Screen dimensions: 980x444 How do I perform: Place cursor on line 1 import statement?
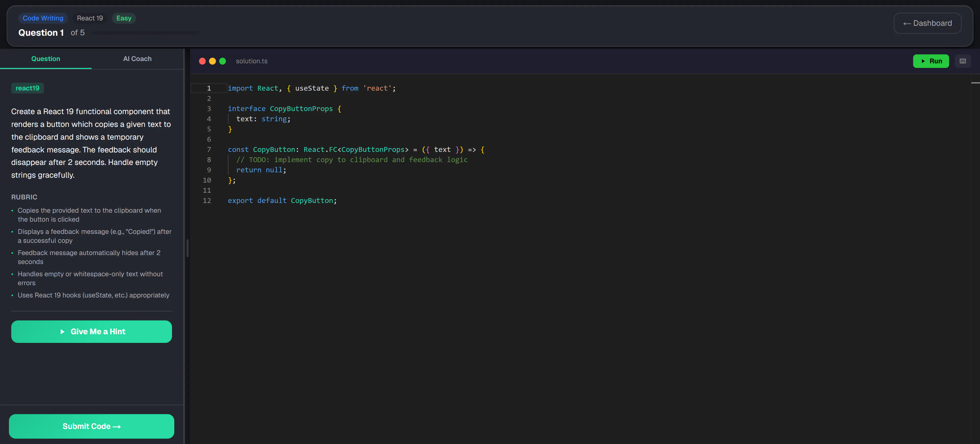[x=312, y=88]
